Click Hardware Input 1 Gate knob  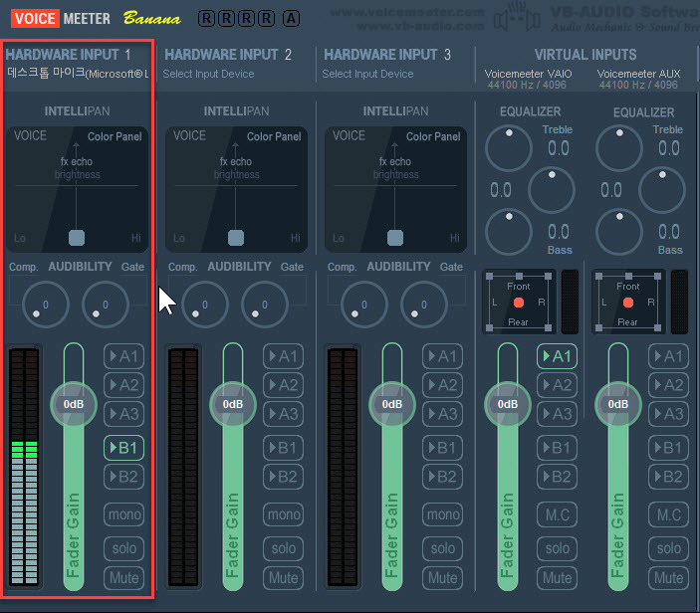tap(106, 305)
